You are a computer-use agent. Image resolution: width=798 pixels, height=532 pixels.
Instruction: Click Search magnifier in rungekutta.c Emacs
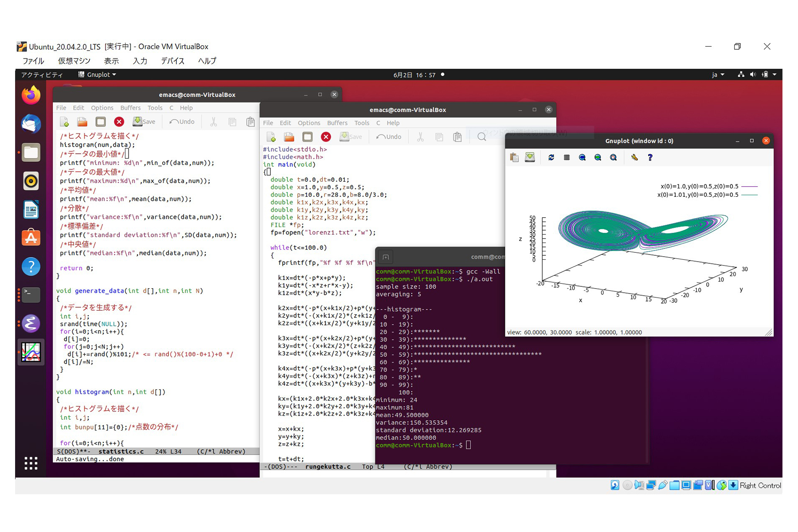click(481, 137)
